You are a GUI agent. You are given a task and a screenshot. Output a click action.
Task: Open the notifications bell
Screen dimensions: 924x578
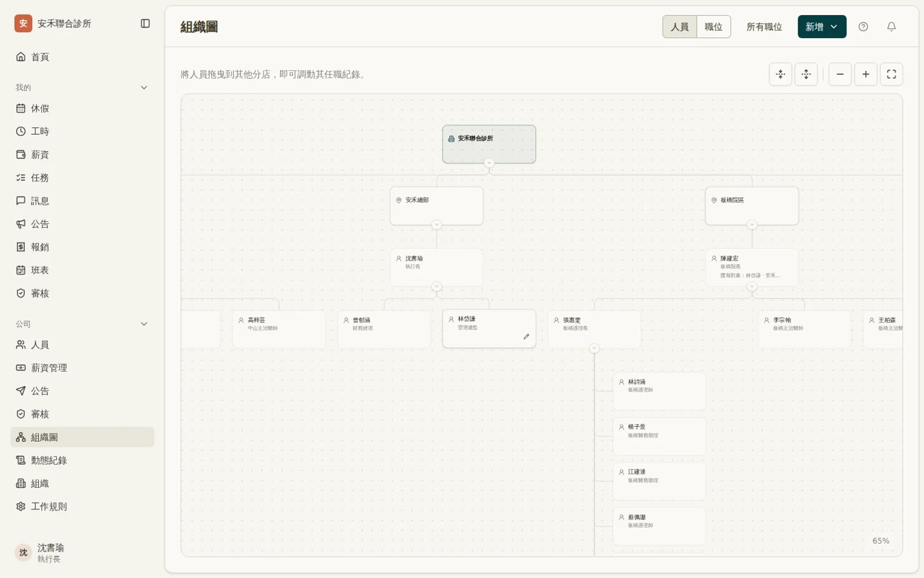pyautogui.click(x=892, y=27)
